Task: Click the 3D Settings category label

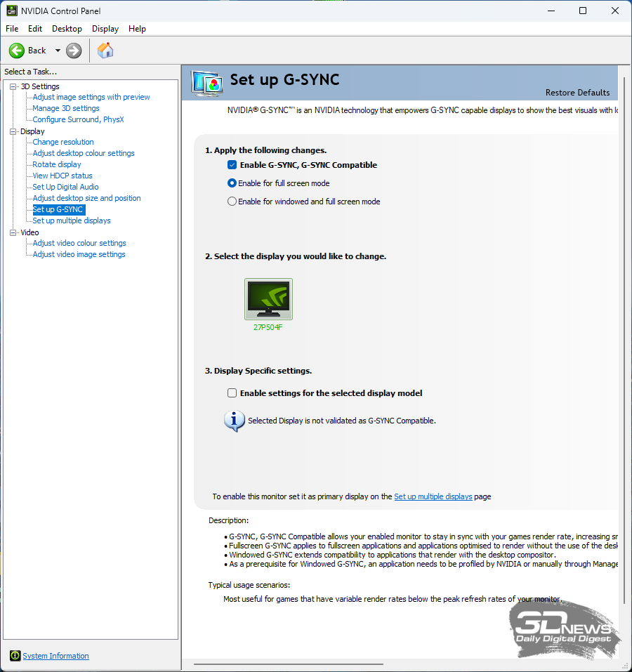Action: tap(40, 86)
